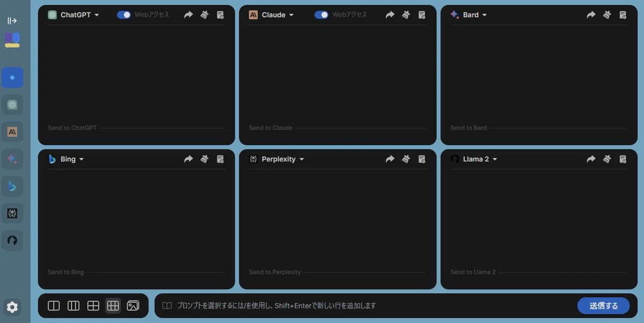Open Claude chat history icon
Image resolution: width=644 pixels, height=323 pixels.
[422, 15]
